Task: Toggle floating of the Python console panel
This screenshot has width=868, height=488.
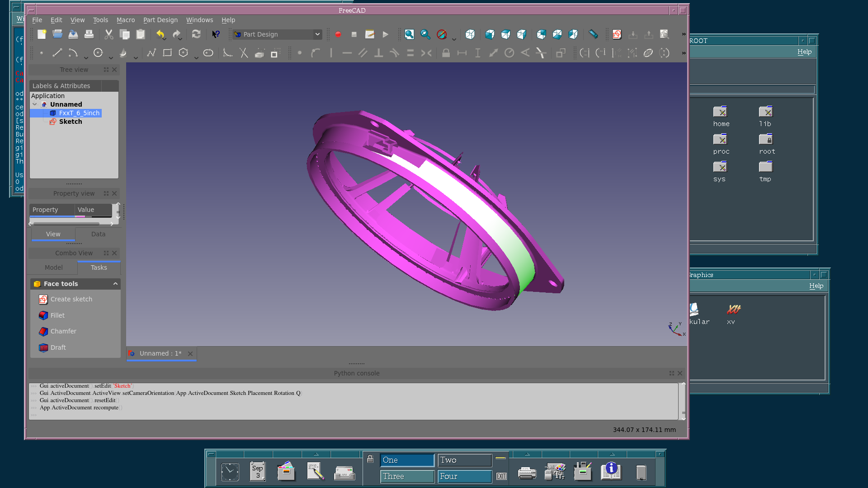Action: click(672, 373)
